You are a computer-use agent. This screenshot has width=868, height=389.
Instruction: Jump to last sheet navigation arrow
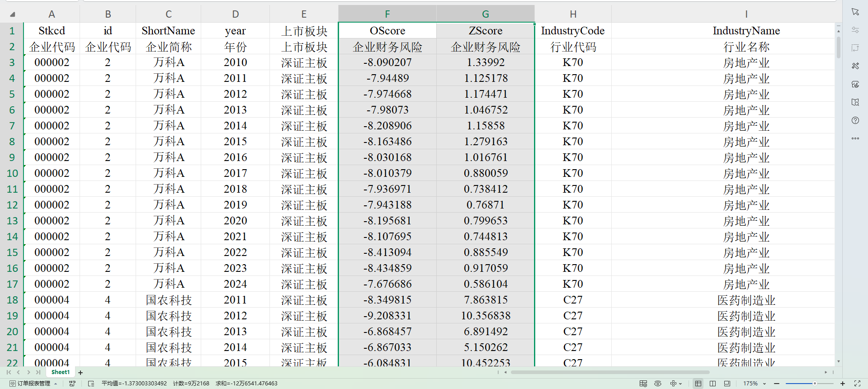(x=38, y=372)
